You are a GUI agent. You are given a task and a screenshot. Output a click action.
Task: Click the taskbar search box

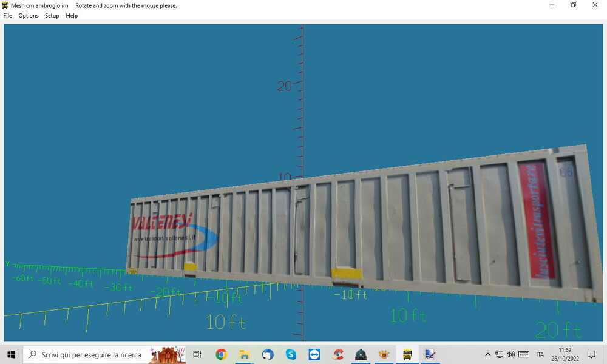(x=104, y=354)
